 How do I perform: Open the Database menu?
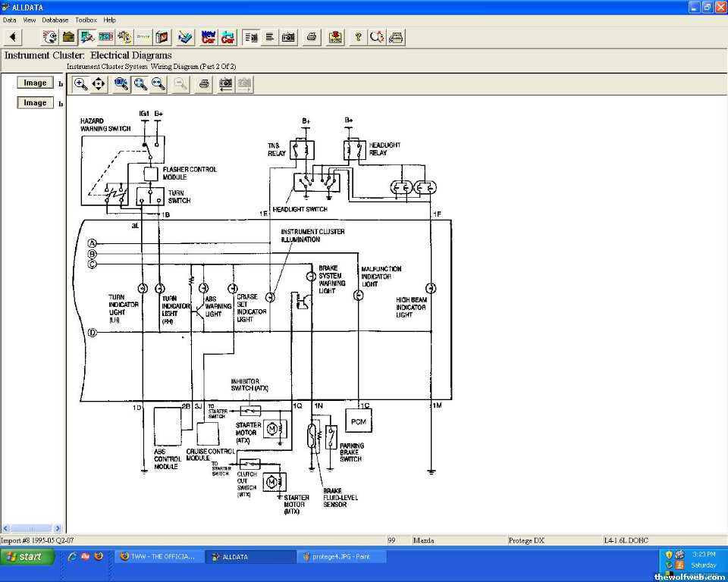point(55,20)
